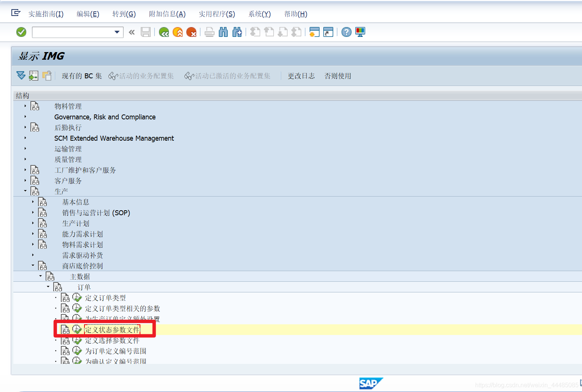
Task: Click the 活动的业务配置集 button
Action: point(141,76)
